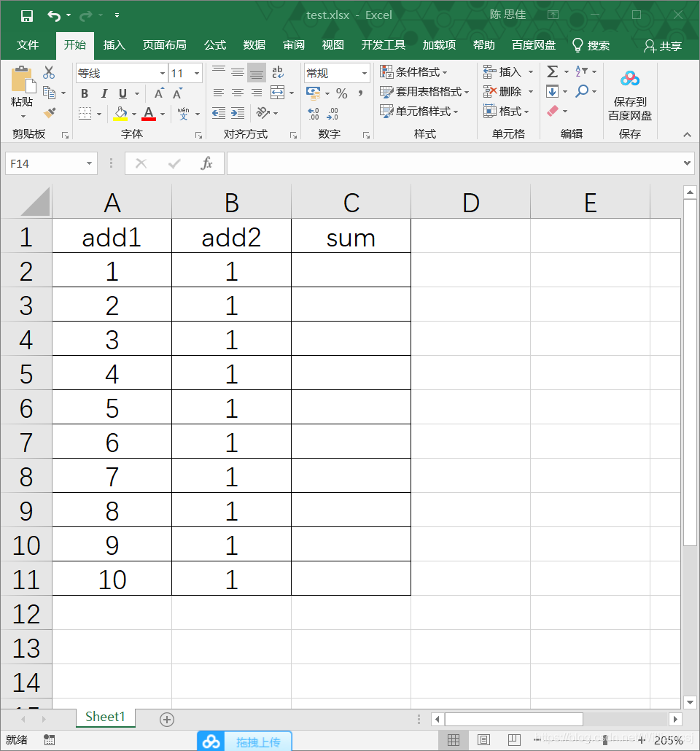Click the Decrease Decimal icon
Screen dimensions: 700x751
[332, 114]
